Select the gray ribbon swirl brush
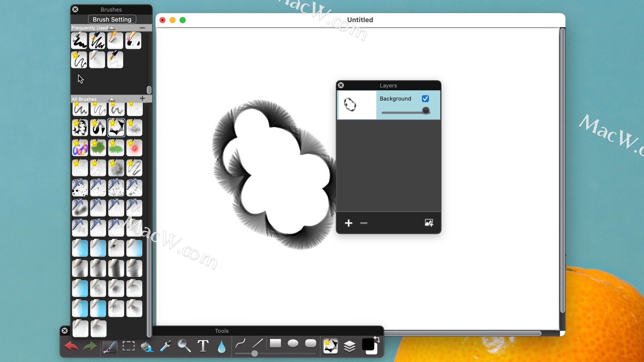This screenshot has height=362, width=644. click(x=134, y=168)
